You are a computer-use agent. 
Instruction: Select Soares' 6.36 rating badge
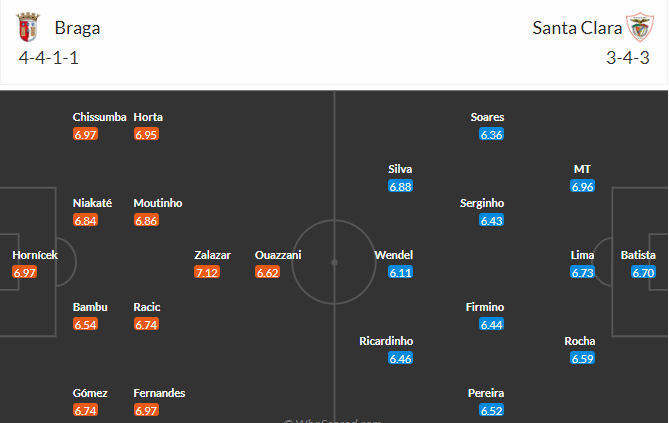[x=492, y=134]
